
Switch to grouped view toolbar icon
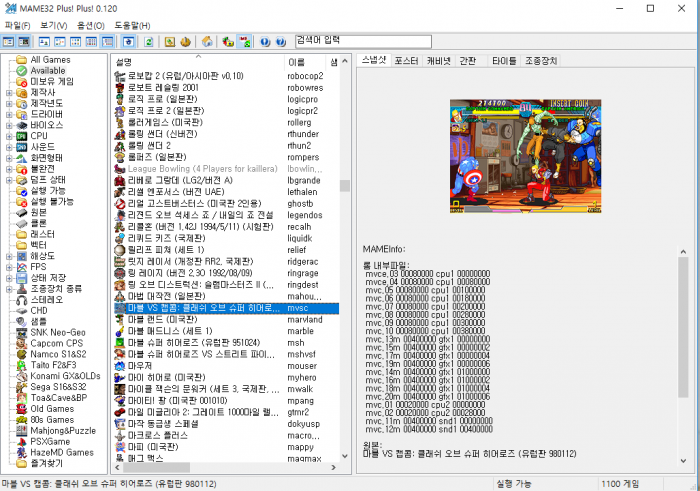pos(107,42)
